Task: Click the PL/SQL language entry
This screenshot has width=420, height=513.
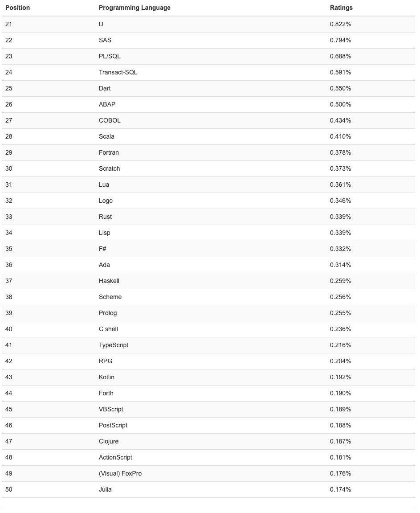Action: 110,56
